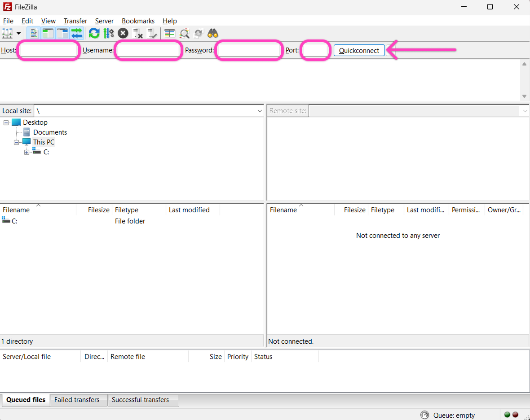Focus the Password input field
Screen dimensions: 530x420
click(249, 50)
